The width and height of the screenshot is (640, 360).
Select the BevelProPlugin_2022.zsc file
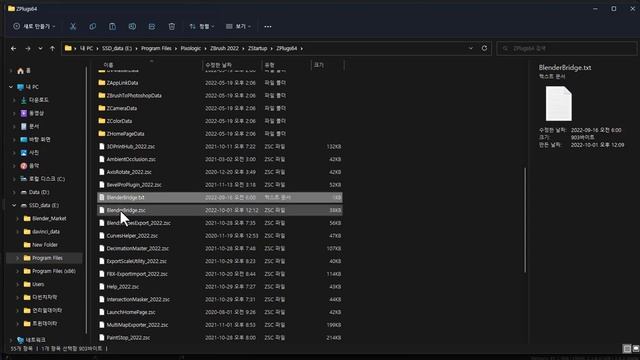tap(220, 185)
